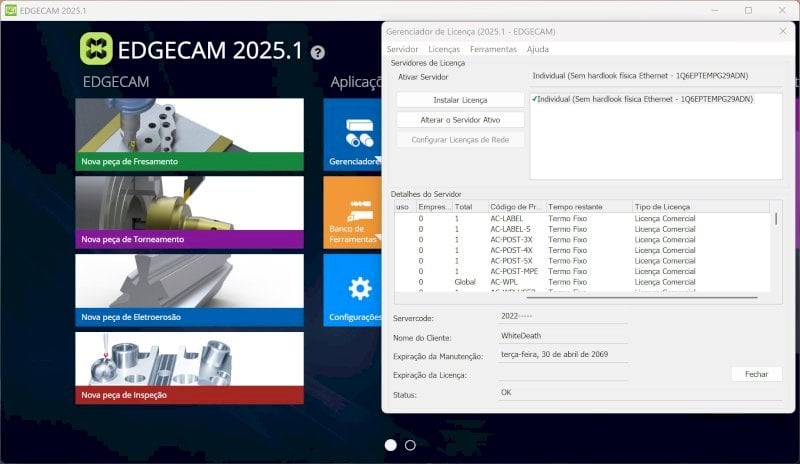Sort by the uso column header
The image size is (800, 464).
point(405,207)
